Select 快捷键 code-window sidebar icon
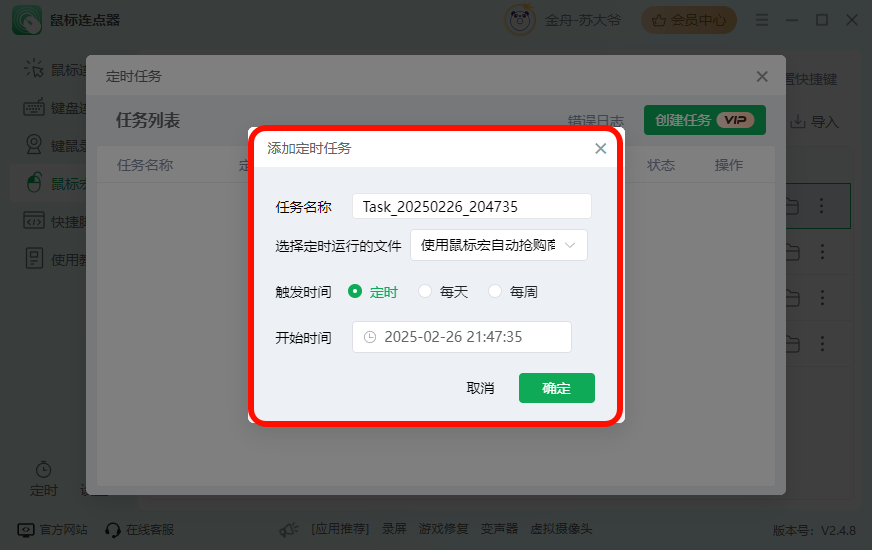Viewport: 872px width, 550px height. click(34, 220)
